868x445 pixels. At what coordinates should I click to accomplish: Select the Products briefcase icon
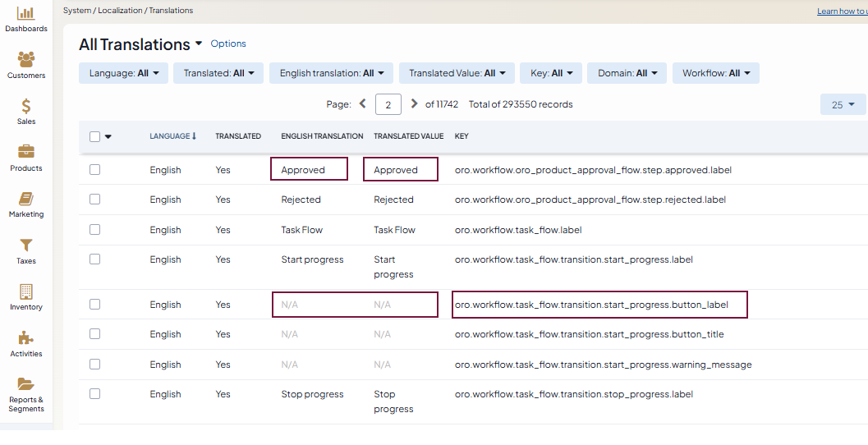[26, 153]
